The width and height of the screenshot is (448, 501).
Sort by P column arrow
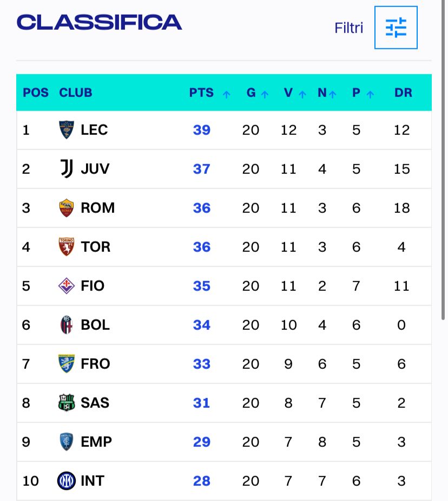[370, 94]
